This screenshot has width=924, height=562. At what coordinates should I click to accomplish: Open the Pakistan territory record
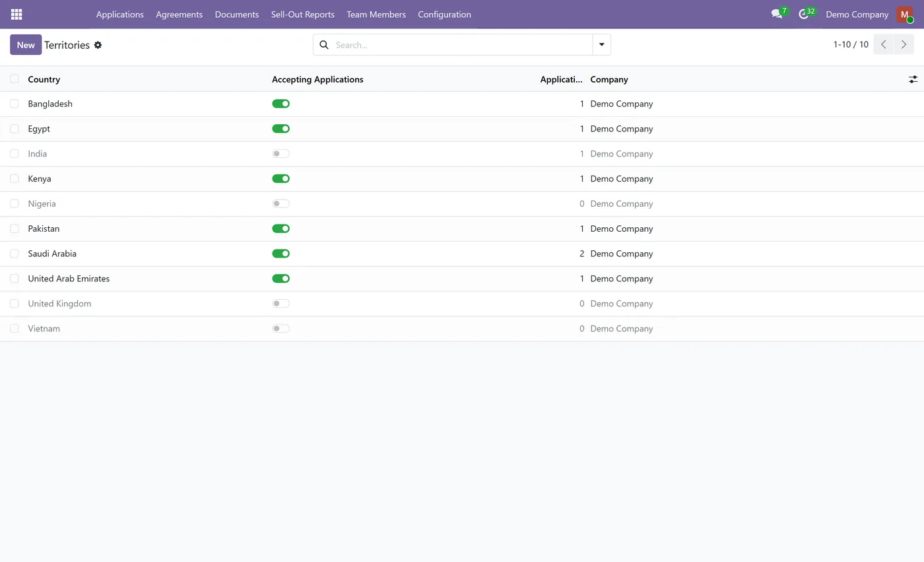[x=44, y=228]
